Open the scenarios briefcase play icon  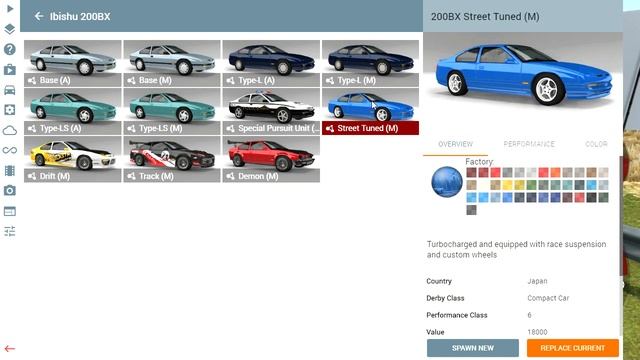[10, 69]
